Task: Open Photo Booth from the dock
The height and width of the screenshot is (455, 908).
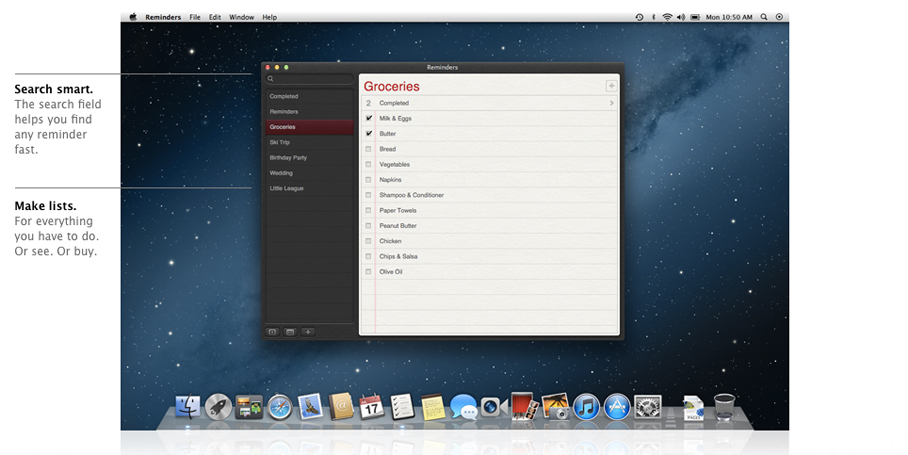Action: (x=524, y=406)
